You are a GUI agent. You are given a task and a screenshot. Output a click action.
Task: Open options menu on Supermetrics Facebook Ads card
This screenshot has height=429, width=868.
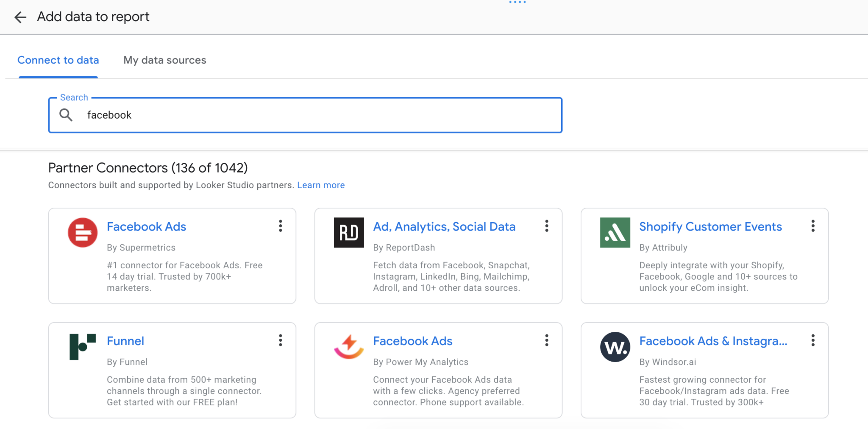[280, 226]
